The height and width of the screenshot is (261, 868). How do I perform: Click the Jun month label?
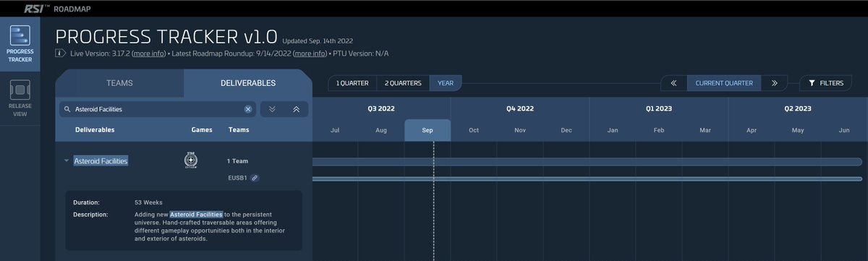tap(844, 131)
